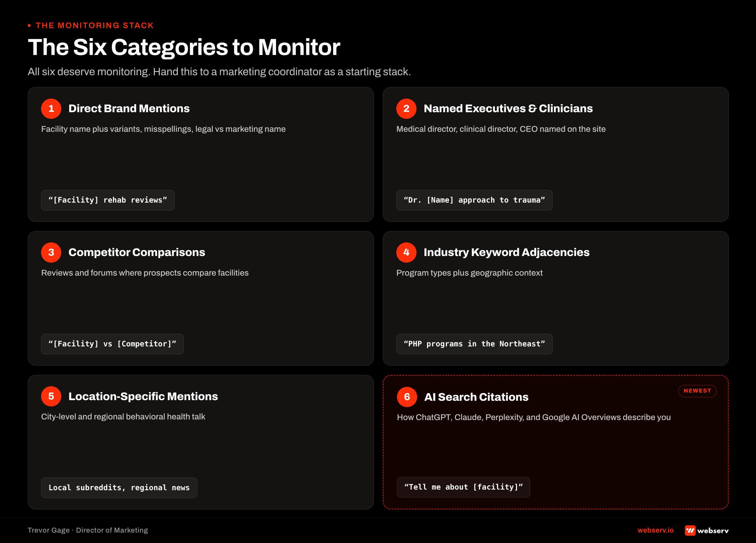Click the Competitor Comparisons heading

(x=137, y=253)
